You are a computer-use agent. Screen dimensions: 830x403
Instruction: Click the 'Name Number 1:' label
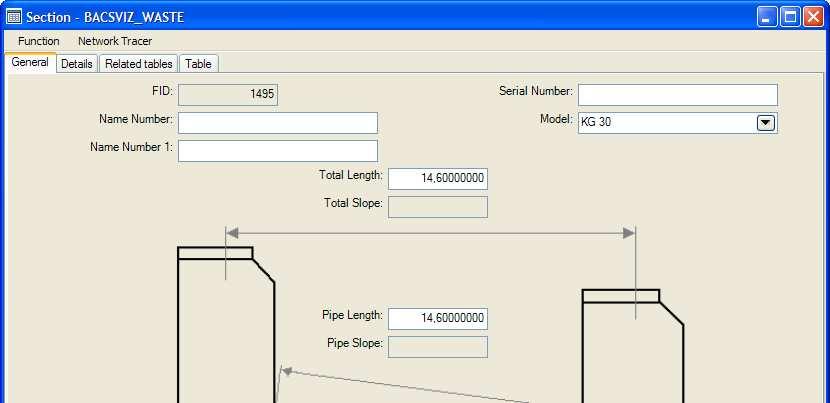(x=131, y=147)
